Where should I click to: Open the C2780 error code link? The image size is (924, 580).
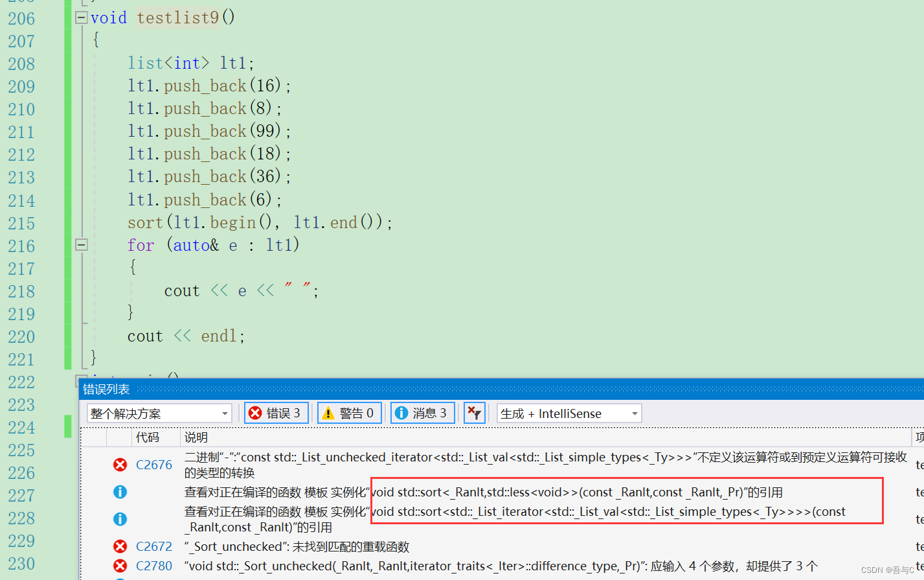(x=154, y=566)
